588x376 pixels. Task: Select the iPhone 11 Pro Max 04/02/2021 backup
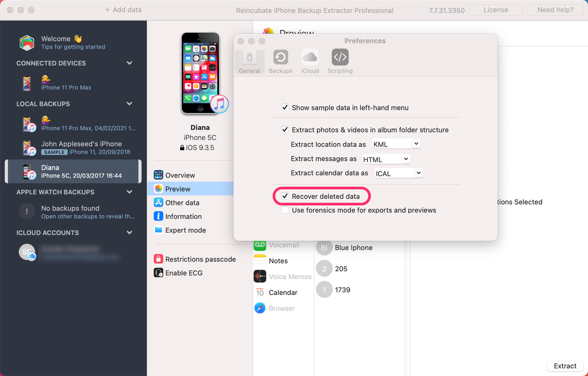click(73, 124)
